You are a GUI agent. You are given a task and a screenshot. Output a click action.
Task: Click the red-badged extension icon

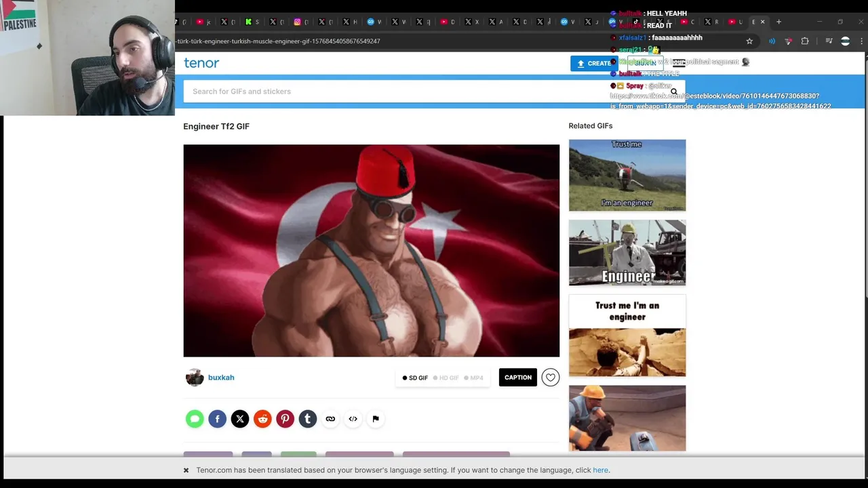coord(788,41)
